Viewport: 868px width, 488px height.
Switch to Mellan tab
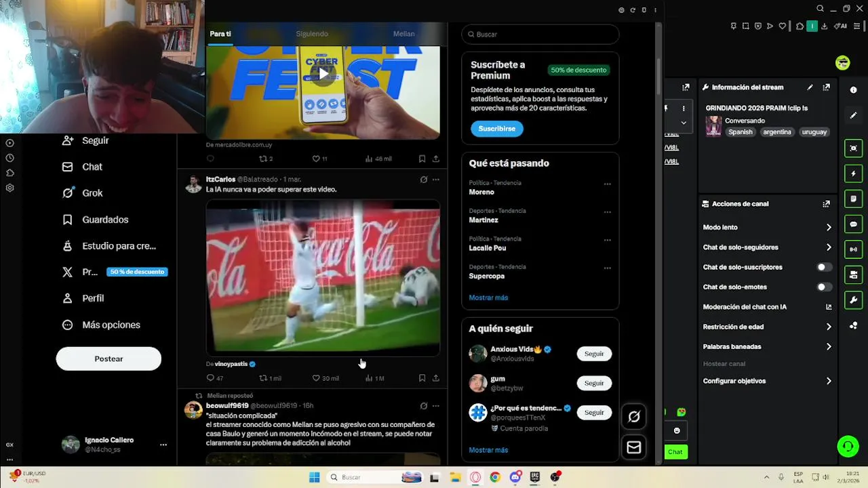pos(403,34)
